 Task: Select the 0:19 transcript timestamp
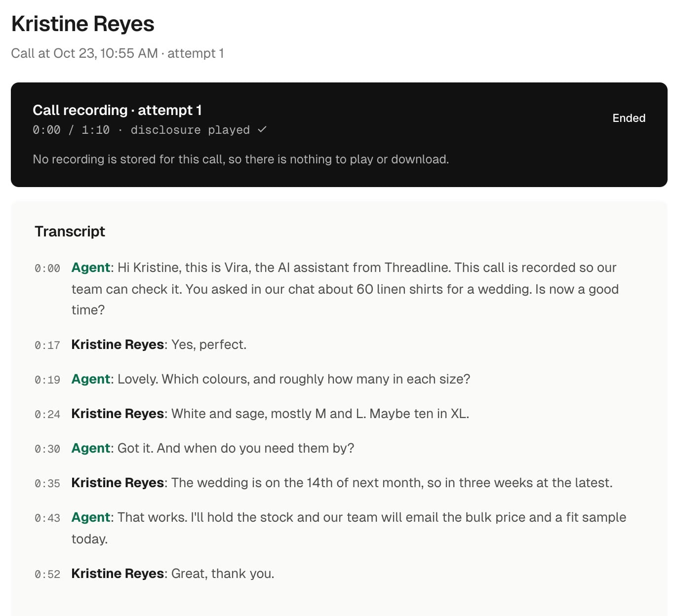47,380
